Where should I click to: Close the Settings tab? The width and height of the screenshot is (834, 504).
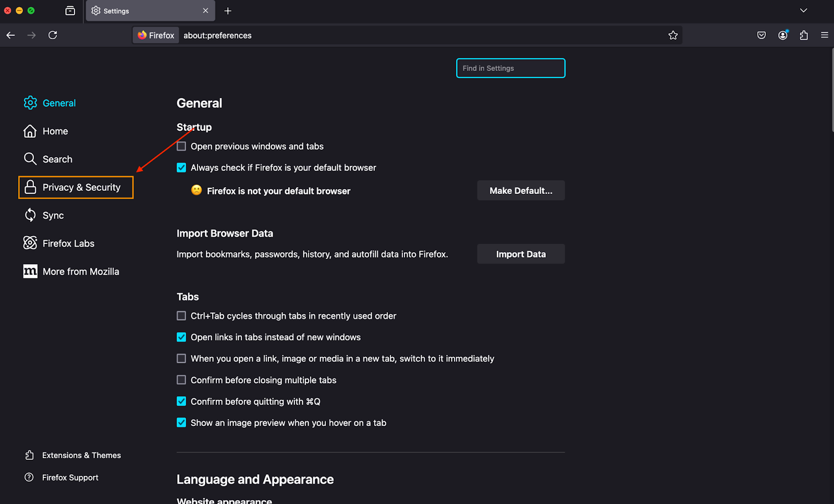[x=205, y=10]
